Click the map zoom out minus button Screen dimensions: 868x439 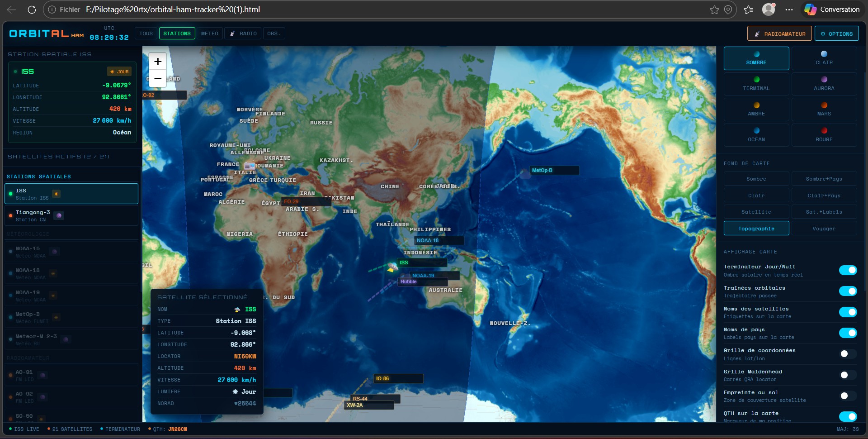pyautogui.click(x=158, y=78)
